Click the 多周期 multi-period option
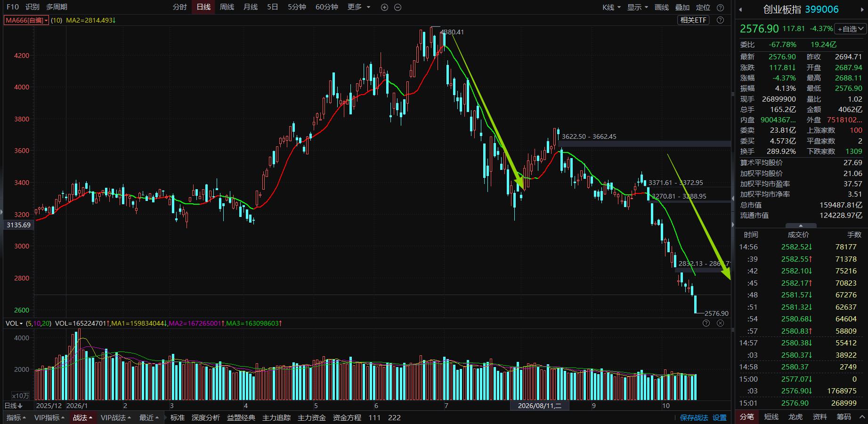This screenshot has width=868, height=424. [x=57, y=7]
